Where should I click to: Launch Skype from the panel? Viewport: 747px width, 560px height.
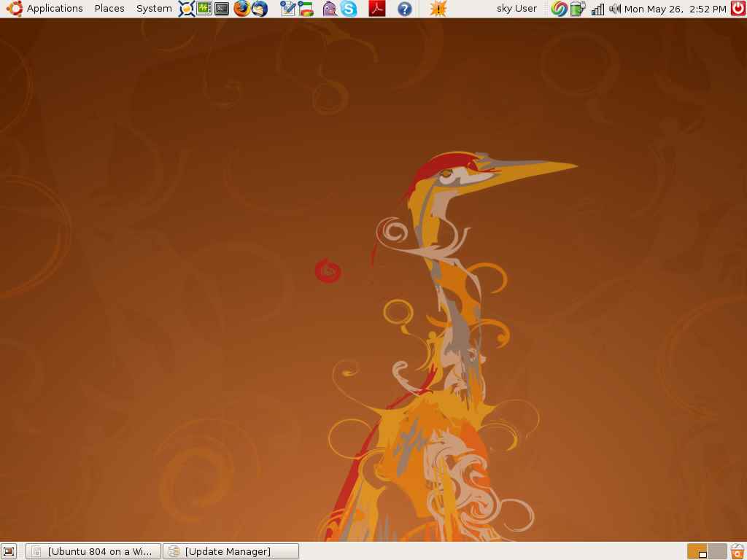[x=349, y=9]
